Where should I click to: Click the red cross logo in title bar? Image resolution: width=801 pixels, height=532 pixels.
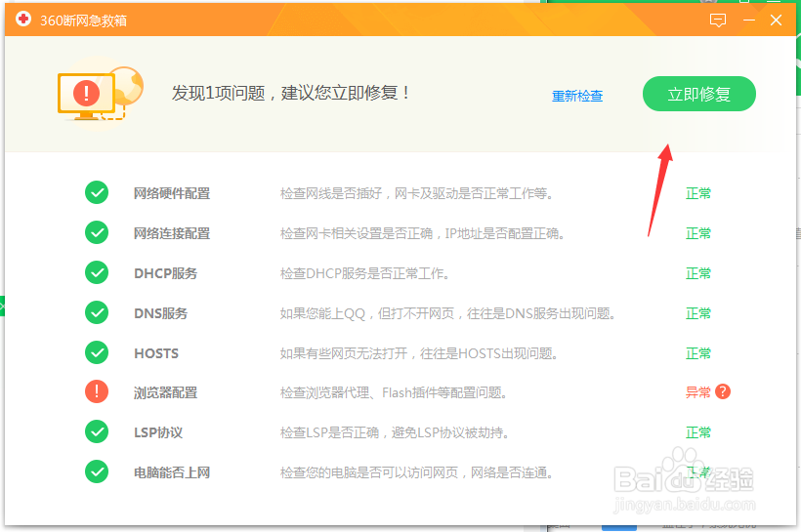[x=23, y=20]
